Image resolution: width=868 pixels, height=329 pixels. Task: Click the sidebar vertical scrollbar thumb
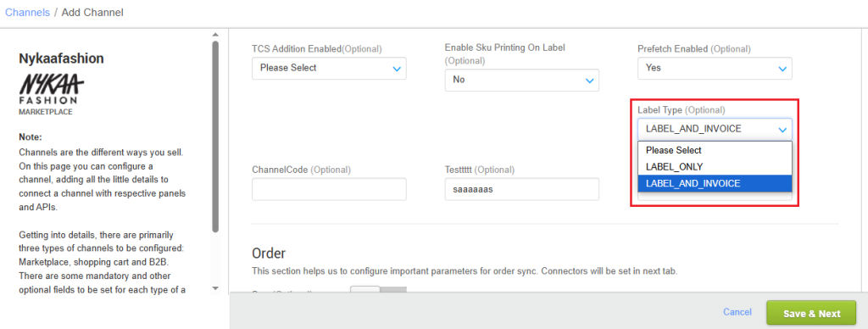[215, 136]
